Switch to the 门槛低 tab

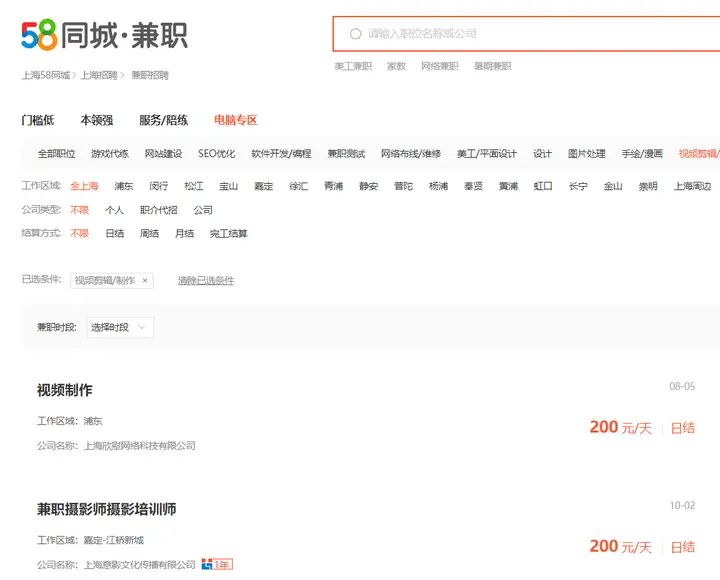pyautogui.click(x=38, y=120)
